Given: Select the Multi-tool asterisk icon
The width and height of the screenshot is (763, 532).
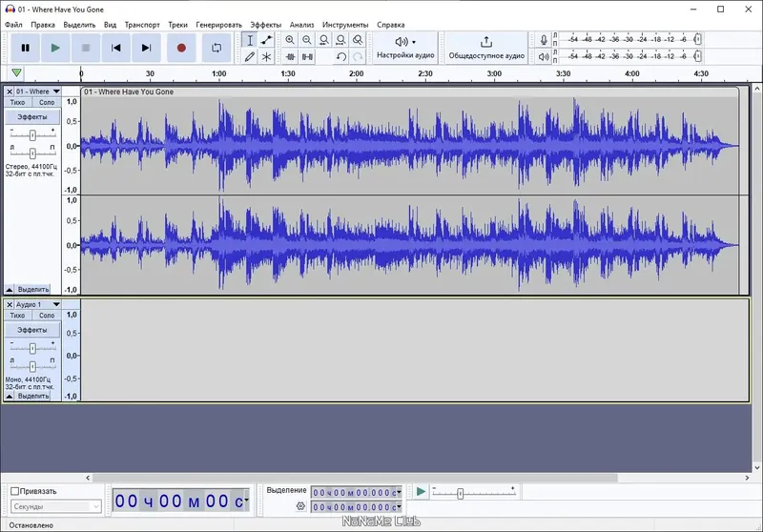Looking at the screenshot, I should 267,56.
